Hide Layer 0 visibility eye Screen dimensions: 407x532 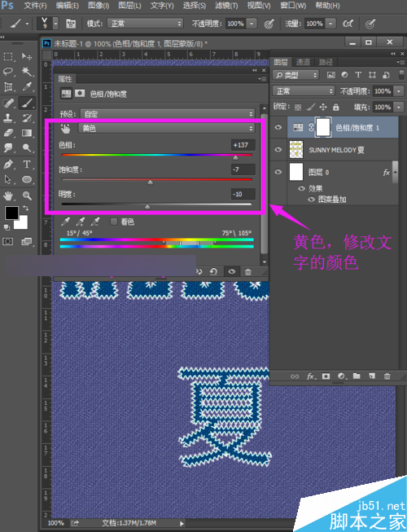pos(278,172)
